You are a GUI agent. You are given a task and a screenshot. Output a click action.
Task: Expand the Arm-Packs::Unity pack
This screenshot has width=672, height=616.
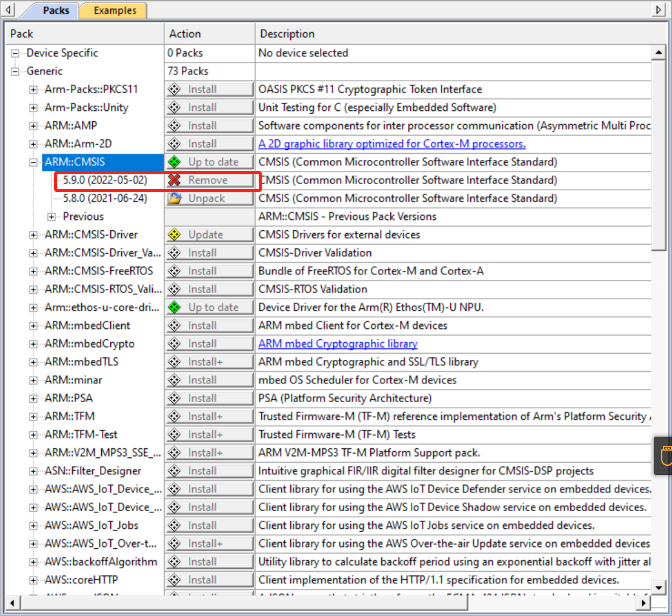[x=33, y=108]
